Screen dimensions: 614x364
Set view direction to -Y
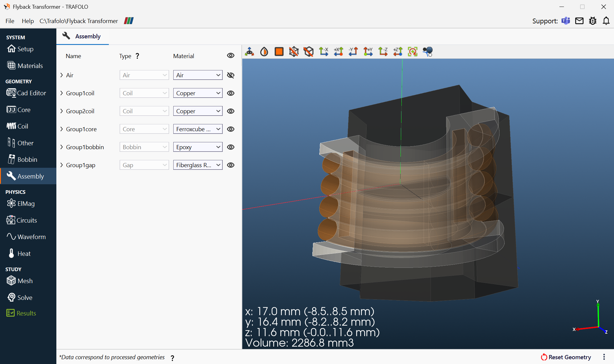pyautogui.click(x=353, y=52)
